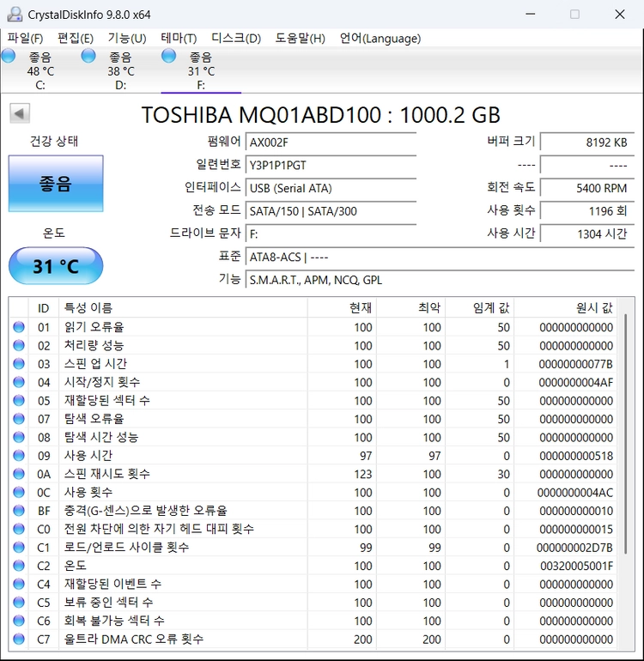Click the blue status dot for attribute C7
Screen dimensions: 644x661
19,639
